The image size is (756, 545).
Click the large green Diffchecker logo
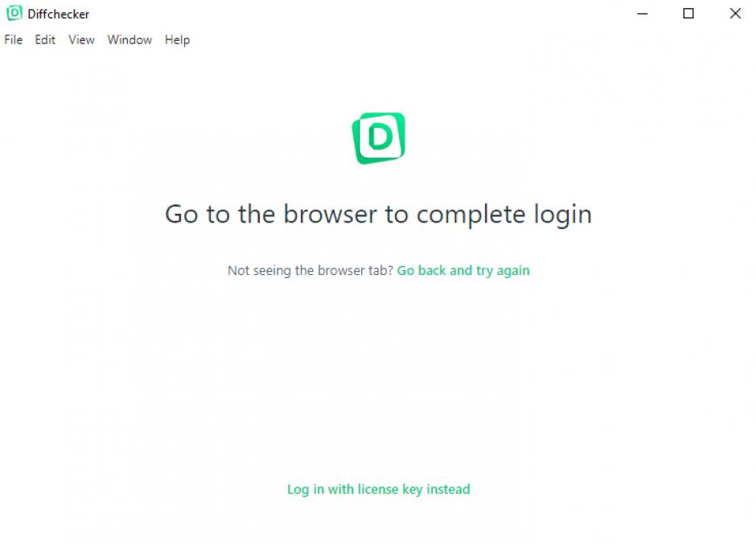379,137
